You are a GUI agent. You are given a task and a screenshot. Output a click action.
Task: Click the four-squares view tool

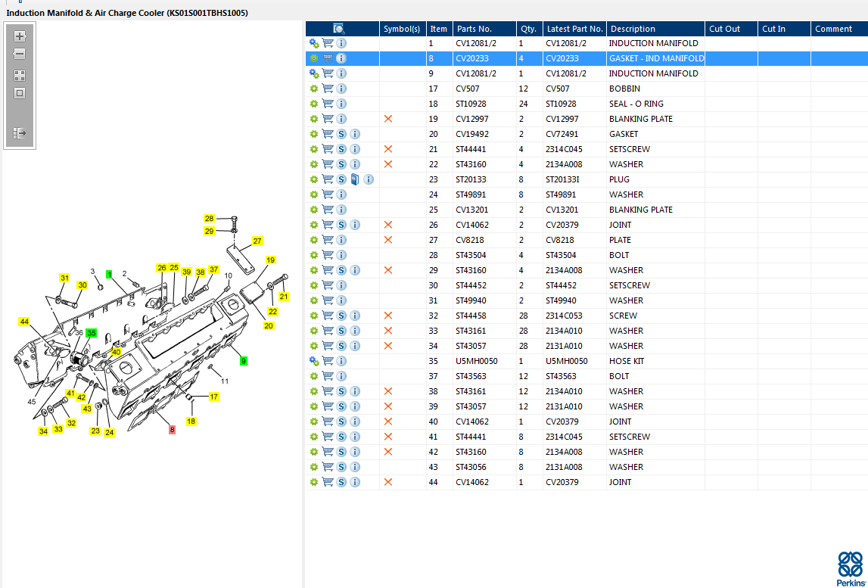(20, 76)
